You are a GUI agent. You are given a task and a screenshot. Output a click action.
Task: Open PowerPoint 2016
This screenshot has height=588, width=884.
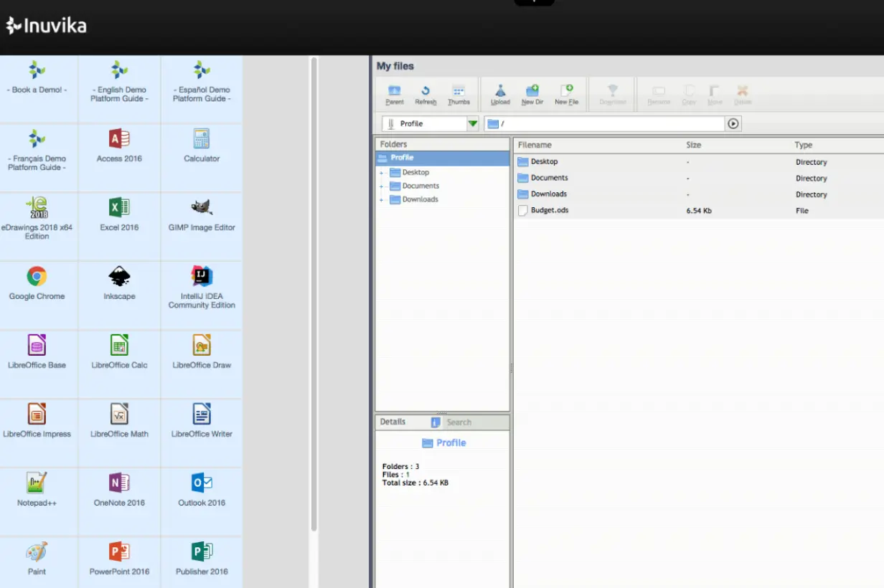tap(119, 559)
